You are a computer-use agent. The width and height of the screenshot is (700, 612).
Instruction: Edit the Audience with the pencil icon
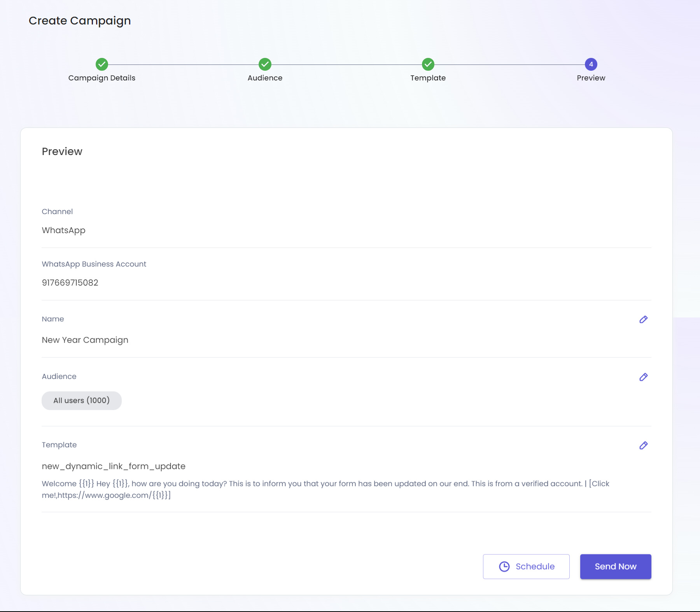(x=644, y=377)
